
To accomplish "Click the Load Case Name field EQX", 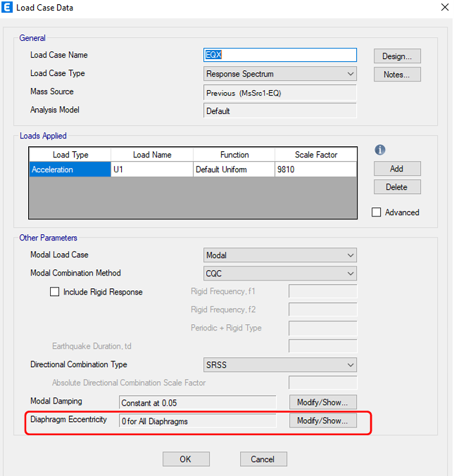I will (279, 56).
